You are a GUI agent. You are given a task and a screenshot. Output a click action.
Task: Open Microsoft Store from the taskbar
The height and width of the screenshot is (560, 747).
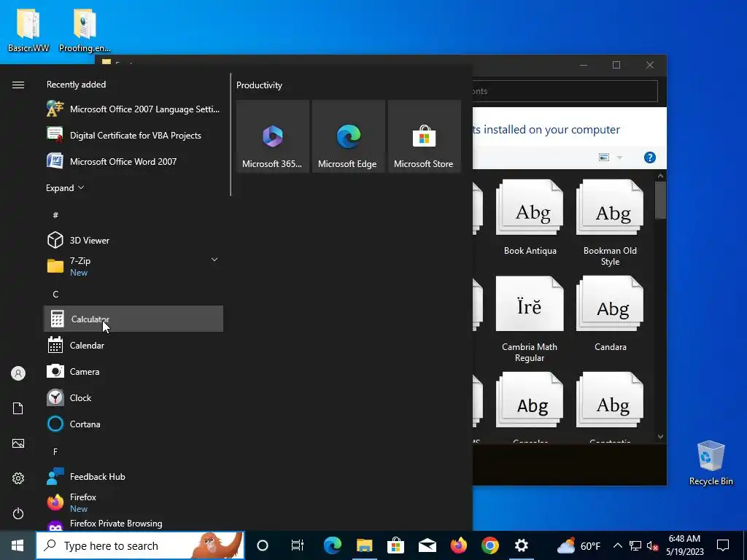(395, 545)
